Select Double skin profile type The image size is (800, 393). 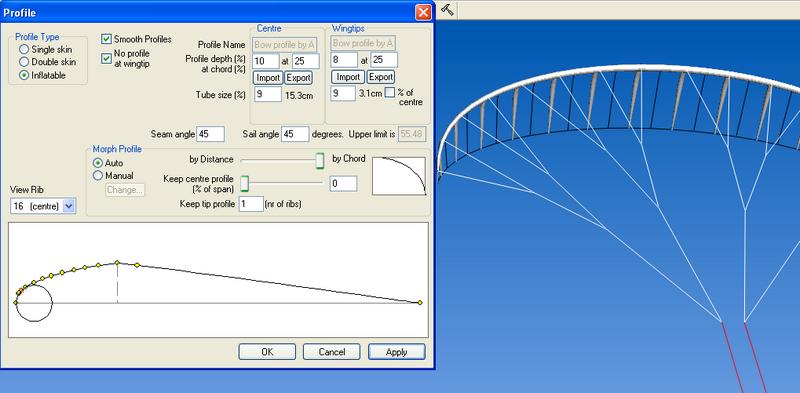pos(24,62)
